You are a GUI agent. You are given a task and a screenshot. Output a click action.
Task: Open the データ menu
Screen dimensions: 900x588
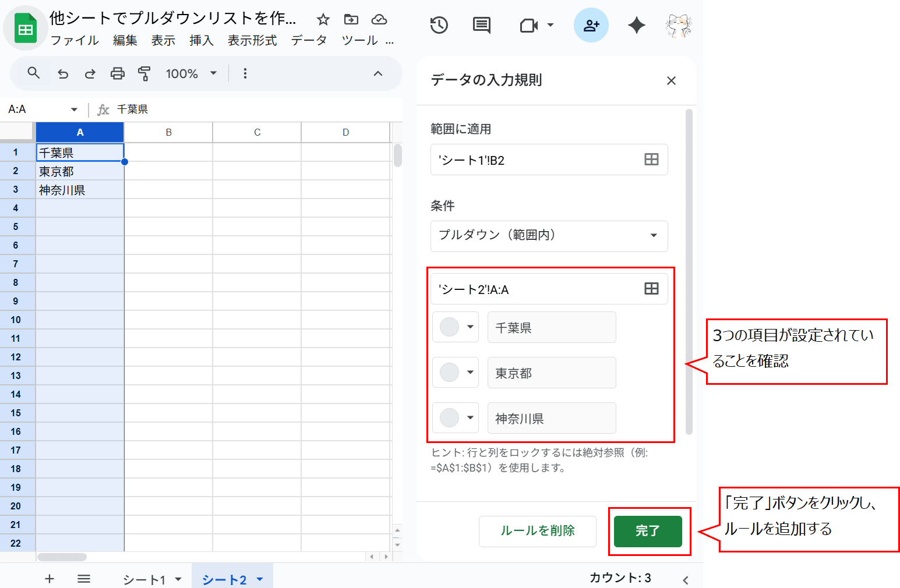click(309, 40)
